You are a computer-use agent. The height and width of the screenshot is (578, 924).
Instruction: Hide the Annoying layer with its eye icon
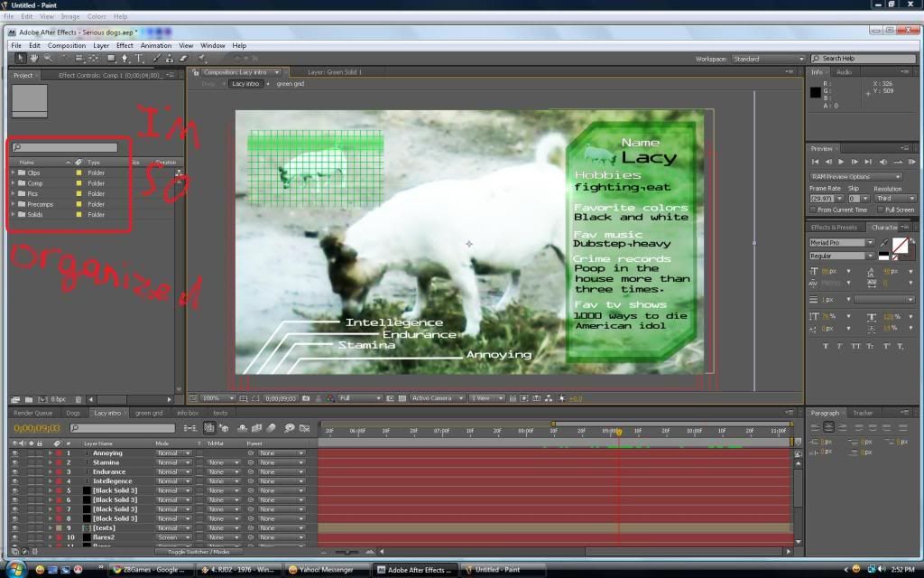tap(14, 453)
